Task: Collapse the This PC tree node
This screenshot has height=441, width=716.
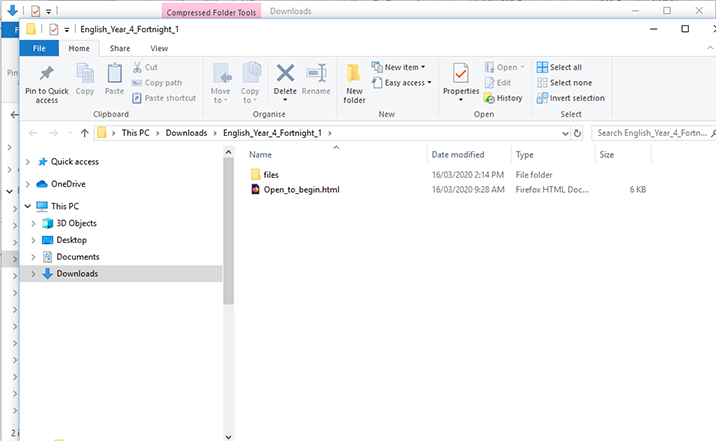Action: pyautogui.click(x=28, y=206)
